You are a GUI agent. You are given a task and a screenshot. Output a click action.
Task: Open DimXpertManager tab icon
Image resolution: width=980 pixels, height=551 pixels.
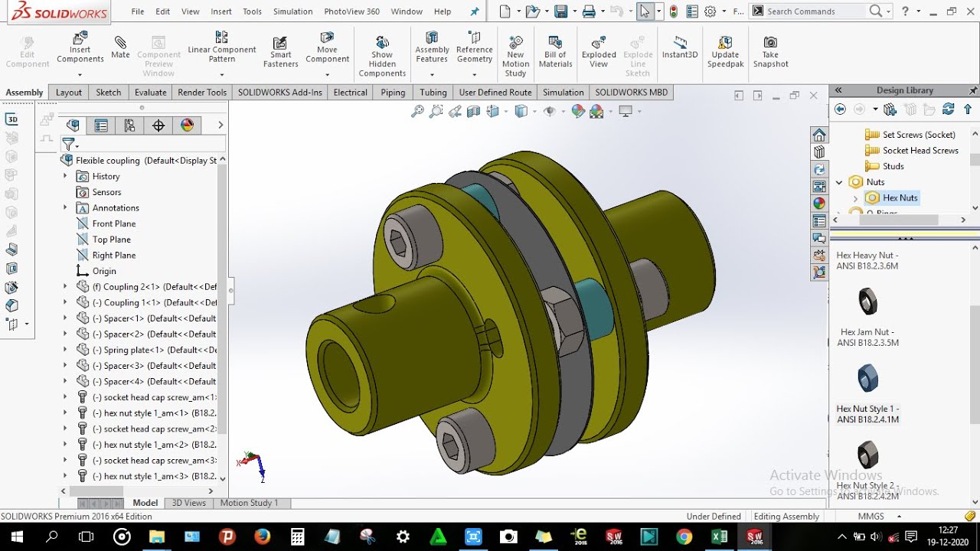[158, 126]
